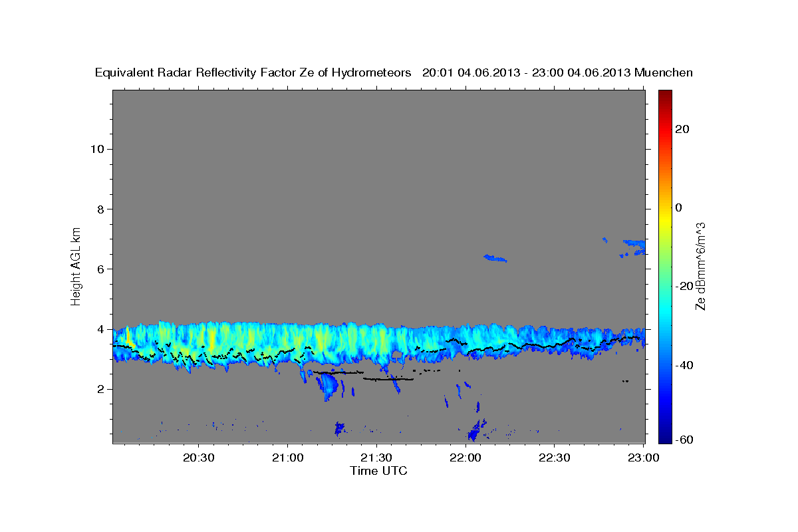The width and height of the screenshot is (798, 532).
Task: Click the colorbar value -60
Action: click(686, 440)
